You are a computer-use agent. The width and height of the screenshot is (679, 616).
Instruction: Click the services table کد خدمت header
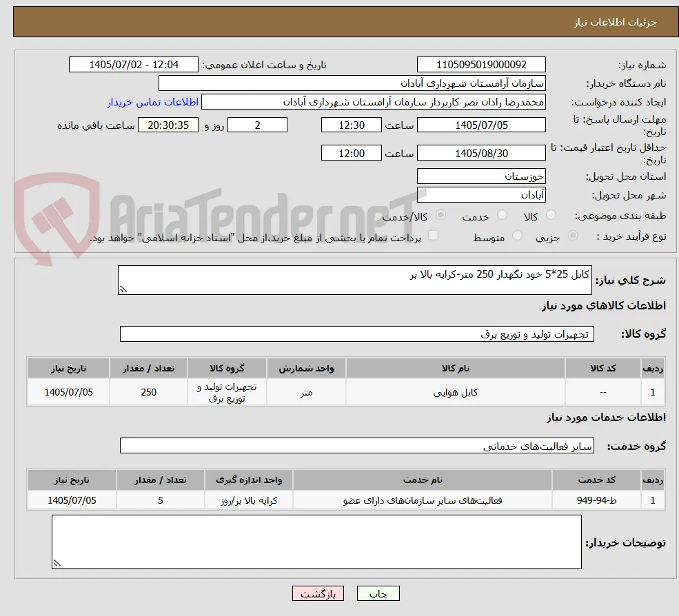[x=597, y=480]
